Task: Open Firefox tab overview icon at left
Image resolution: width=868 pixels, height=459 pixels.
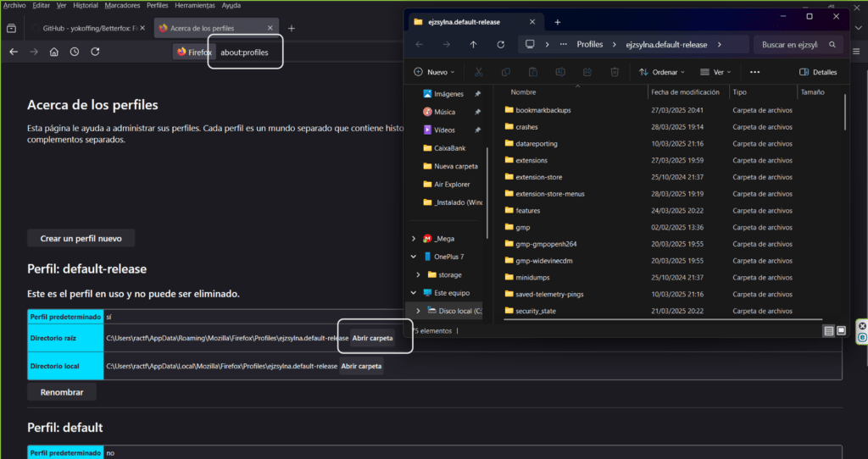Action: [11, 28]
